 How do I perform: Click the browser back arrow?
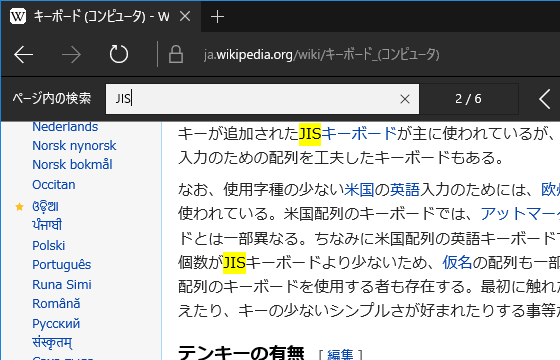[x=24, y=55]
